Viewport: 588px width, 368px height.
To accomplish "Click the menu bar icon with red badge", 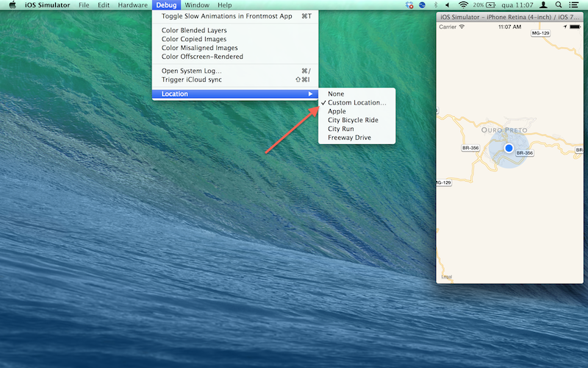I will pyautogui.click(x=409, y=5).
